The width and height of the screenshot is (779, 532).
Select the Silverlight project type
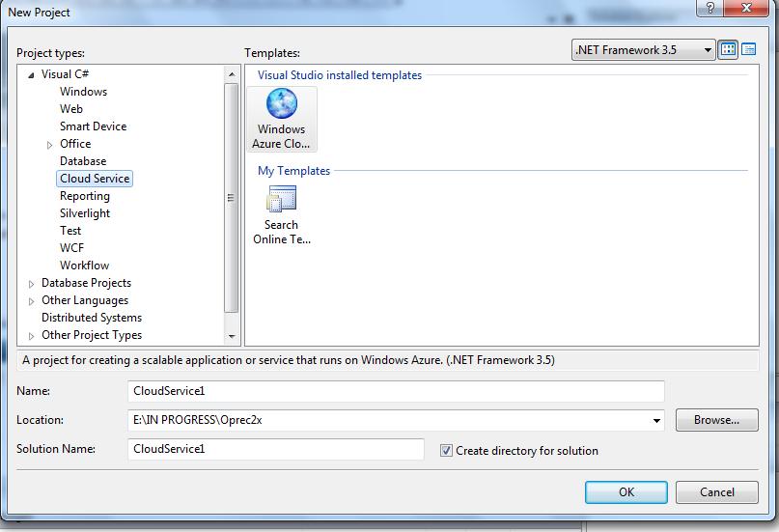pyautogui.click(x=85, y=213)
